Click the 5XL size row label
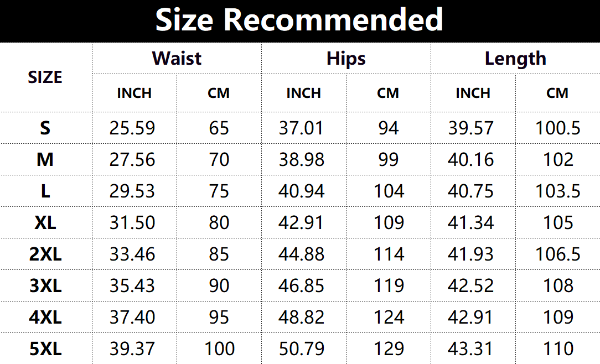 click(45, 349)
